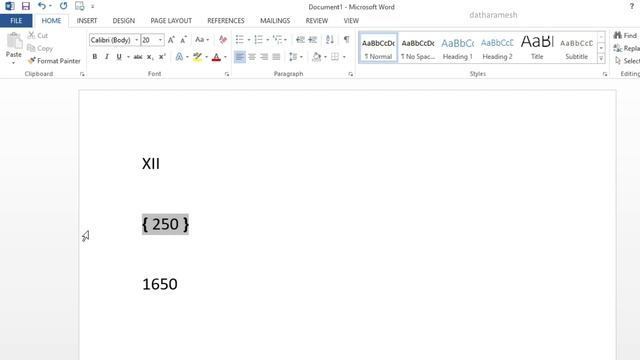The image size is (640, 360).
Task: Switch to the INSERT tab
Action: 87,21
